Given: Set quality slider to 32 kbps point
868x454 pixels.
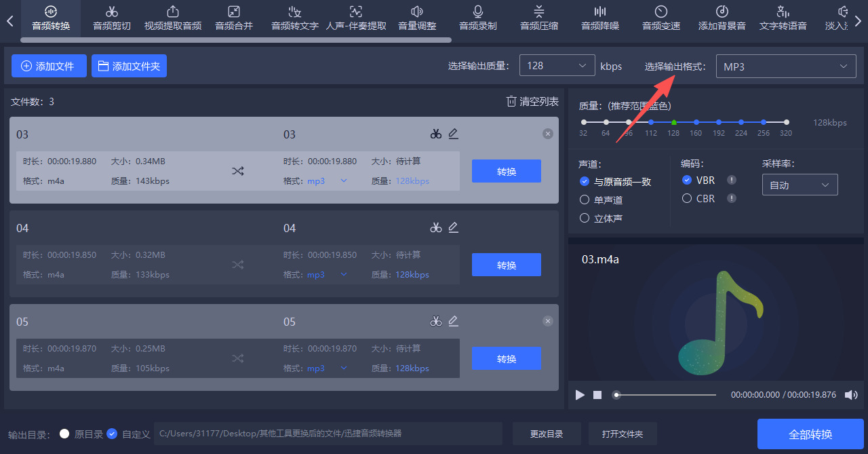Looking at the screenshot, I should pos(583,122).
